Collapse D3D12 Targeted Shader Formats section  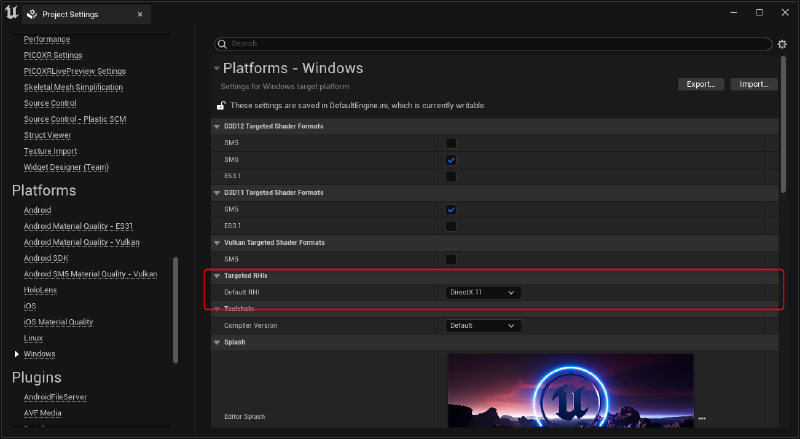click(x=217, y=126)
